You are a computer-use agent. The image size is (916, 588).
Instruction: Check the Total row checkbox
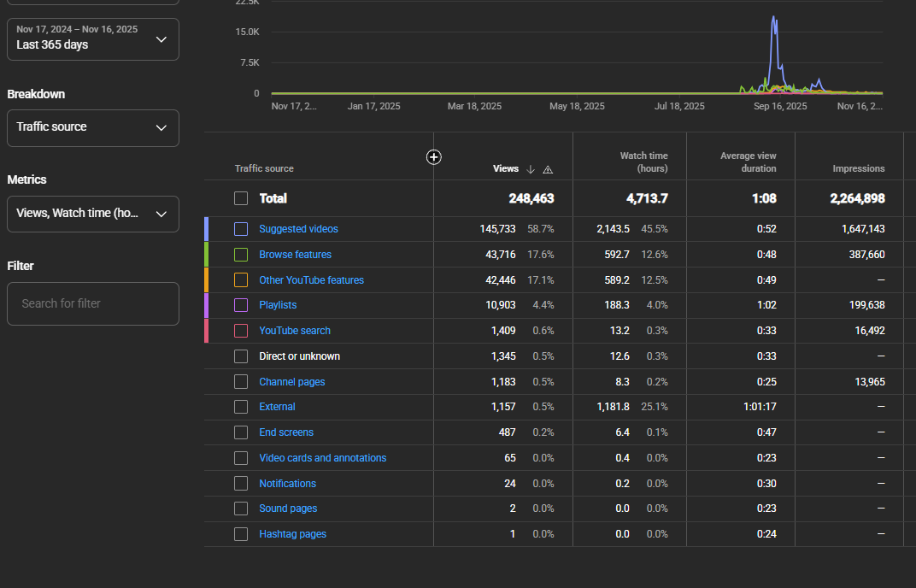(x=241, y=199)
